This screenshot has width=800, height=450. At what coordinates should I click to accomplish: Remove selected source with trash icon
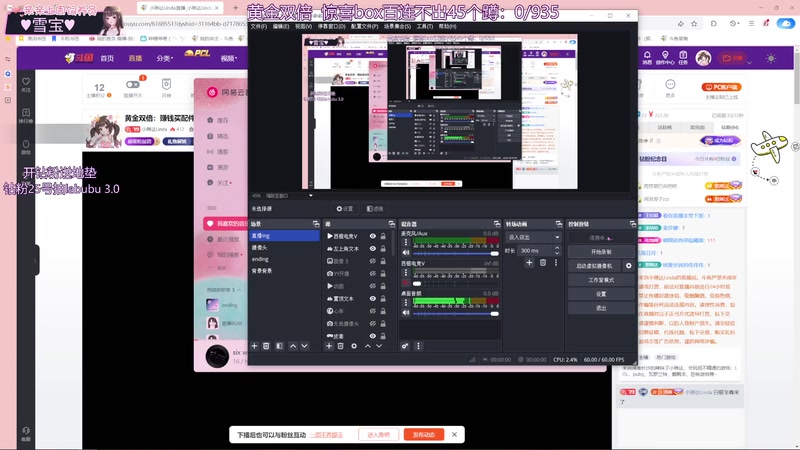point(340,346)
